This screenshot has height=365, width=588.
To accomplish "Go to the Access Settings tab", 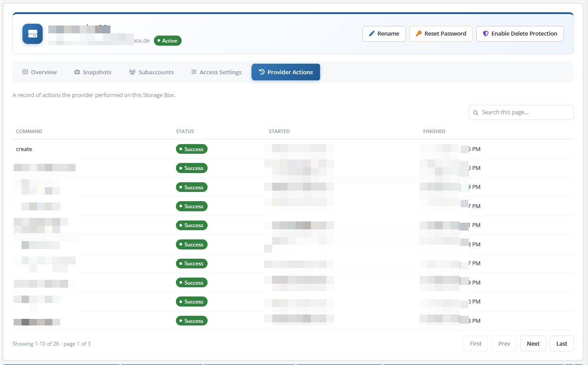I will [216, 72].
